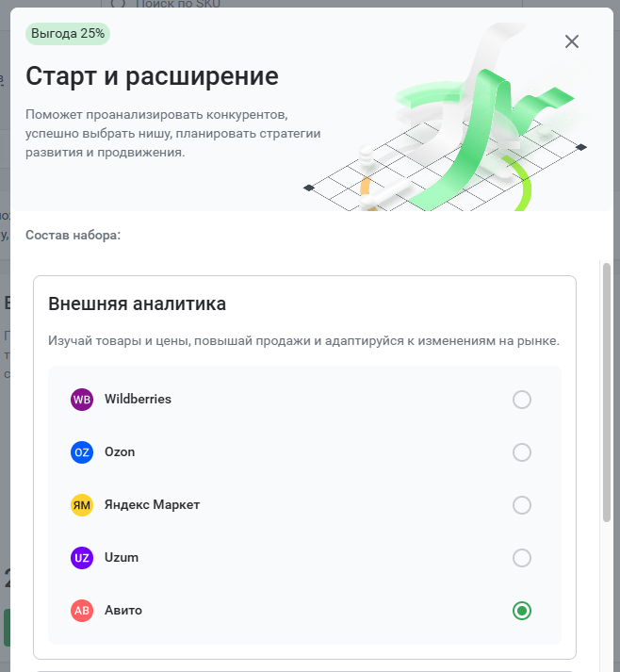Close the Старт и расширение dialog

572,41
